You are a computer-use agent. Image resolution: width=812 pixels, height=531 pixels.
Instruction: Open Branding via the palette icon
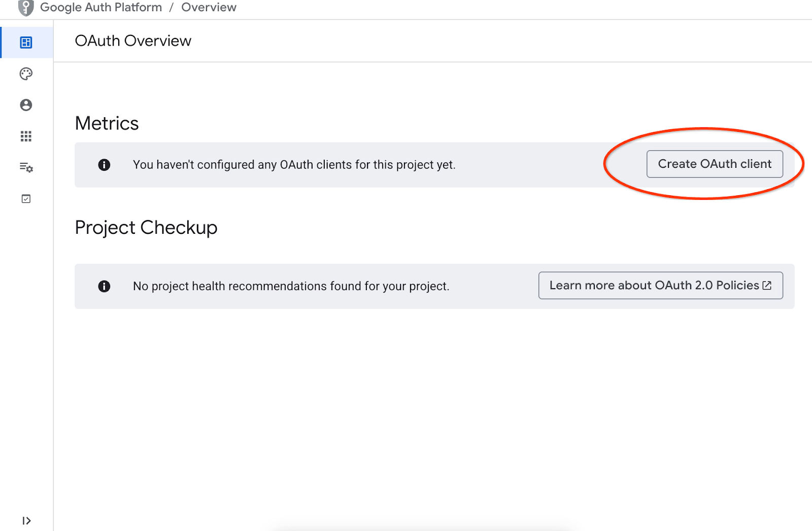26,74
